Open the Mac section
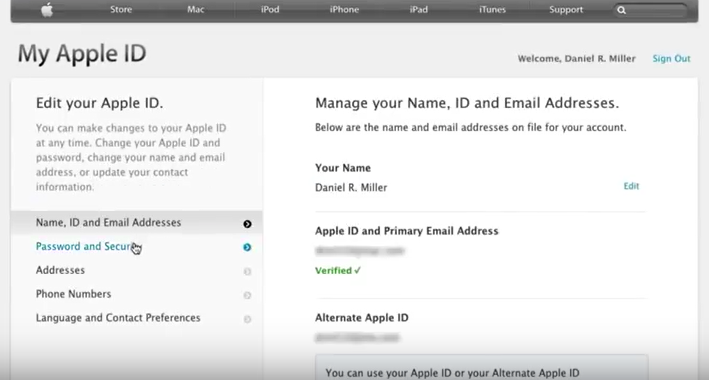Viewport: 709px width, 380px height. (196, 10)
